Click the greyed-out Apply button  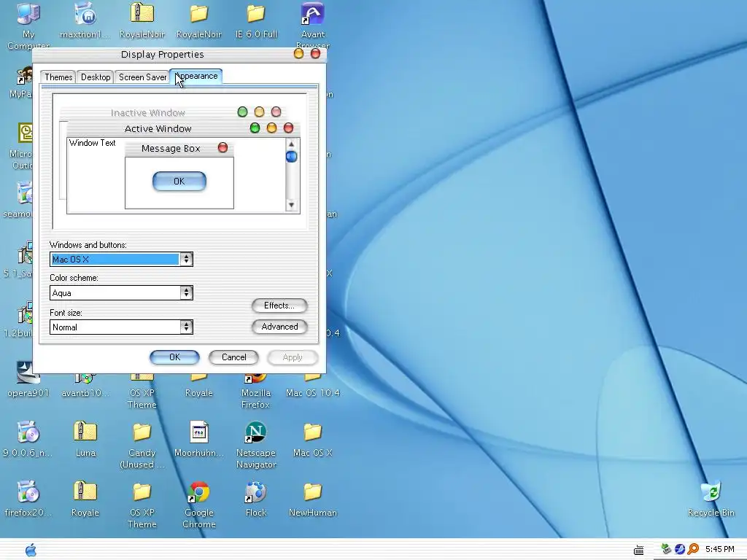293,357
